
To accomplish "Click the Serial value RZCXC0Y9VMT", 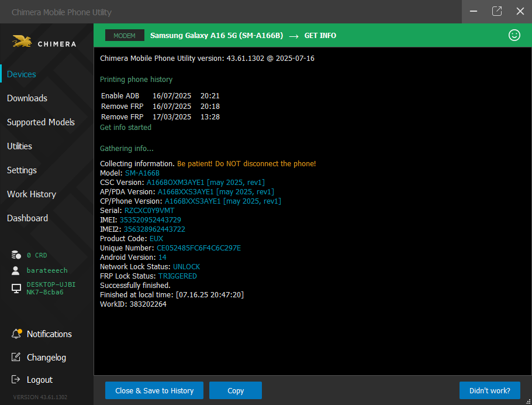I will click(x=149, y=211).
